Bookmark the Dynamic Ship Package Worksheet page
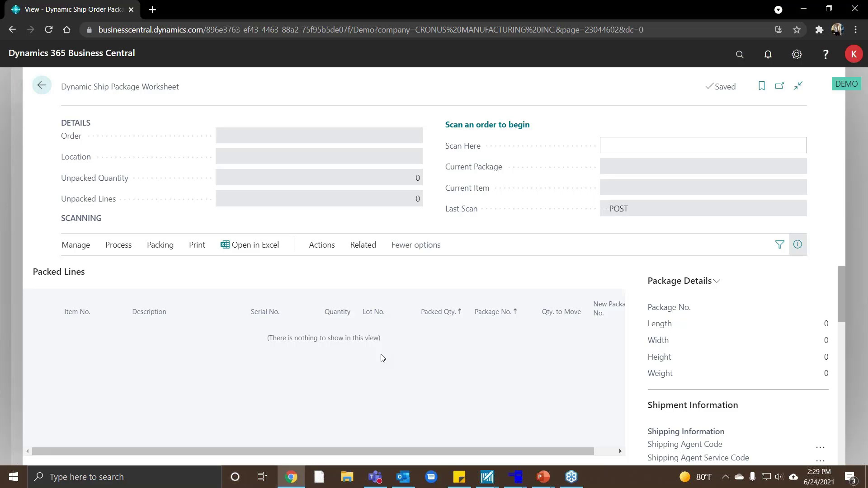The image size is (868, 488). [762, 86]
